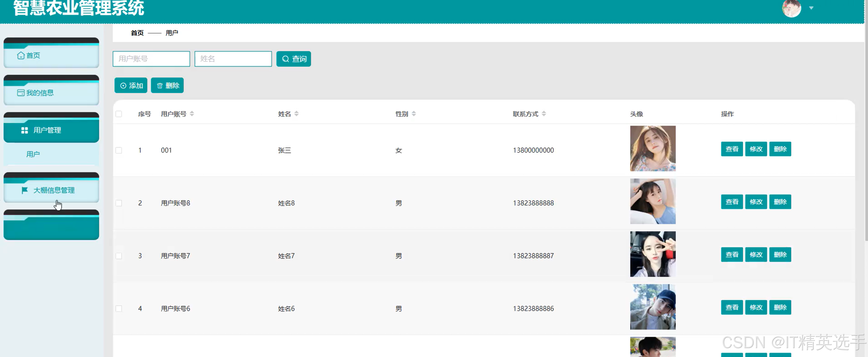Click 删除 for 用户账号8
This screenshot has width=868, height=357.
coord(780,202)
